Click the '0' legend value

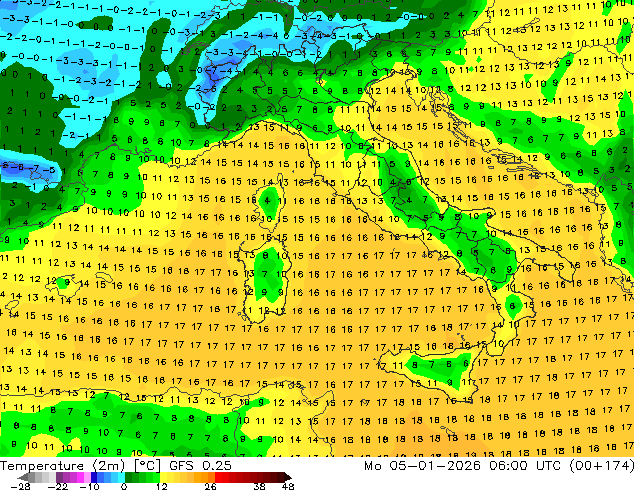point(124,486)
